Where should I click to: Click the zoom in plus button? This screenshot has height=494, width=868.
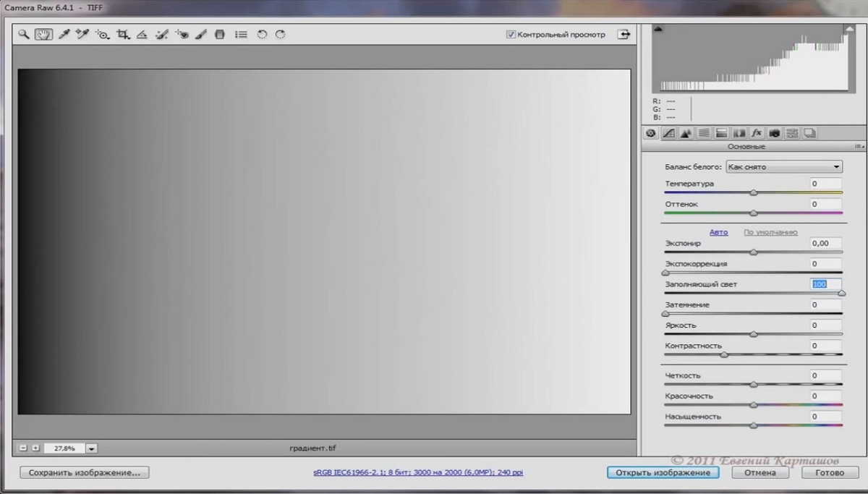(35, 448)
